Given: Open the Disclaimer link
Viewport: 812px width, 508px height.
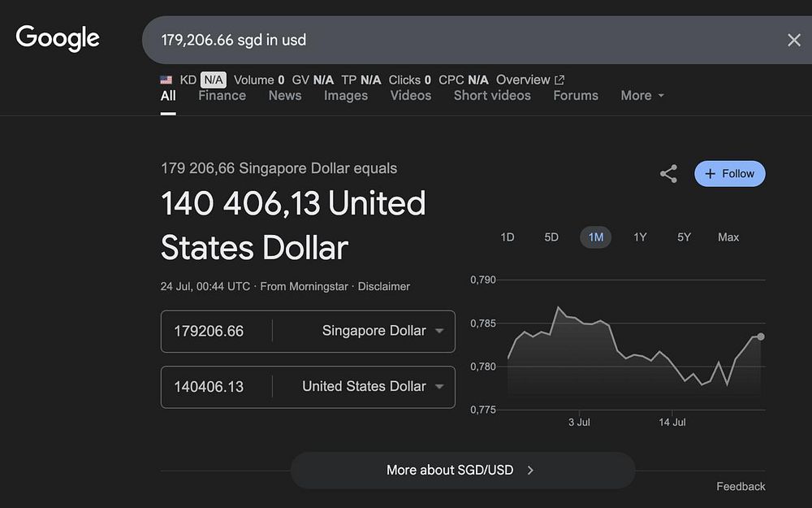Looking at the screenshot, I should [384, 287].
